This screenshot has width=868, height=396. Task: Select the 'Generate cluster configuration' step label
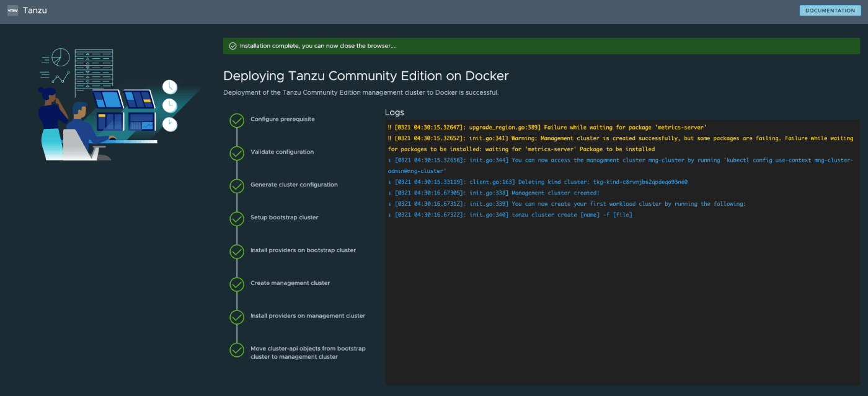[294, 185]
